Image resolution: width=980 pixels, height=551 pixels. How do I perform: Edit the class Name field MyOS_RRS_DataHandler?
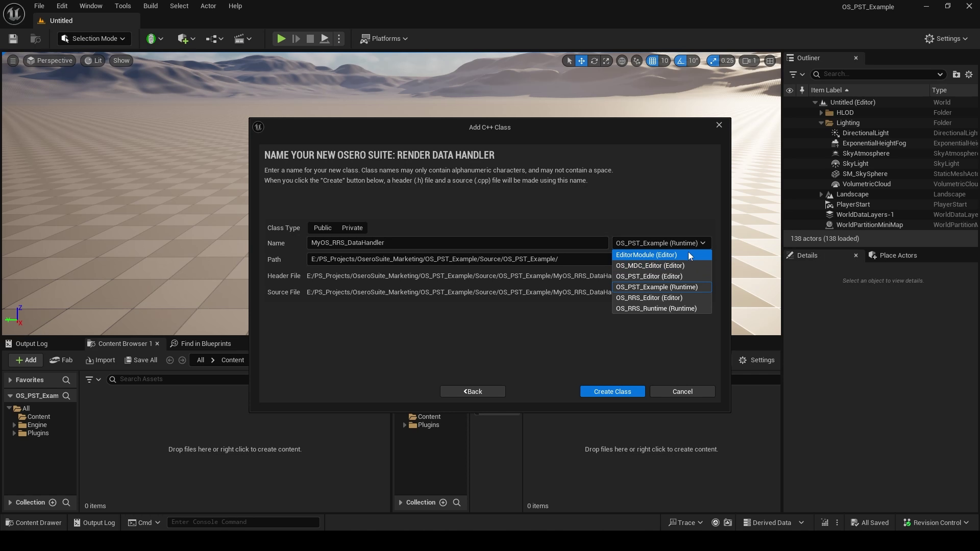point(457,243)
